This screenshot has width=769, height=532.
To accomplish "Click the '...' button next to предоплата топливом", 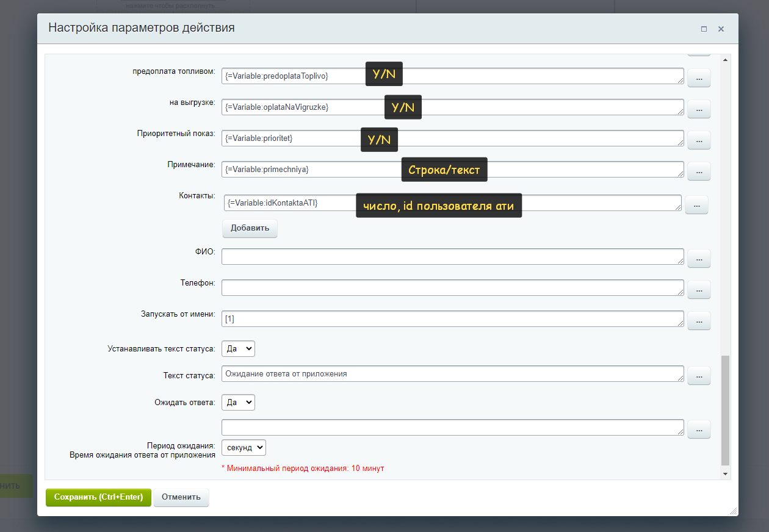I will tap(699, 77).
